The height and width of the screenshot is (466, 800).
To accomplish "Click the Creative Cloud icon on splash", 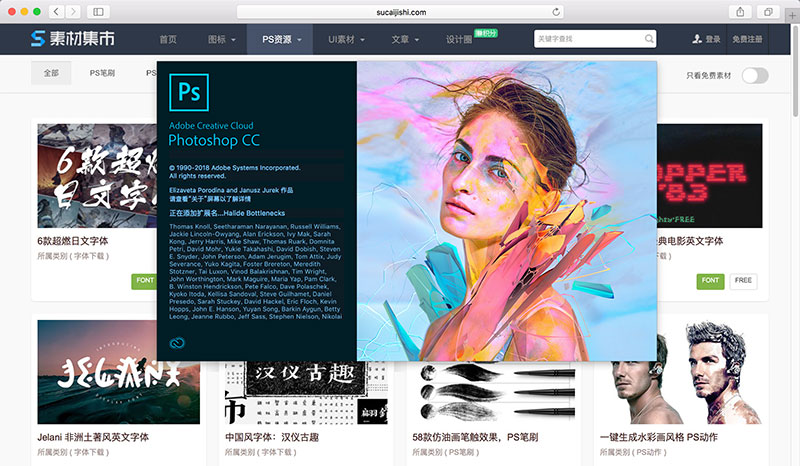I will pos(177,343).
